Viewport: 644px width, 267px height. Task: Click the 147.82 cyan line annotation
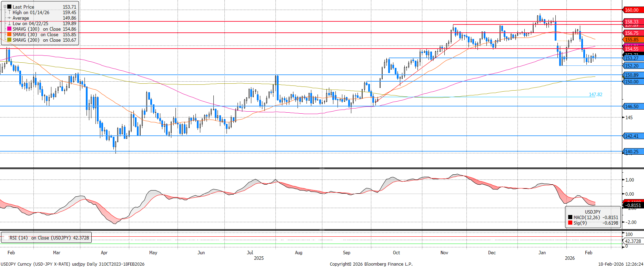pos(595,94)
